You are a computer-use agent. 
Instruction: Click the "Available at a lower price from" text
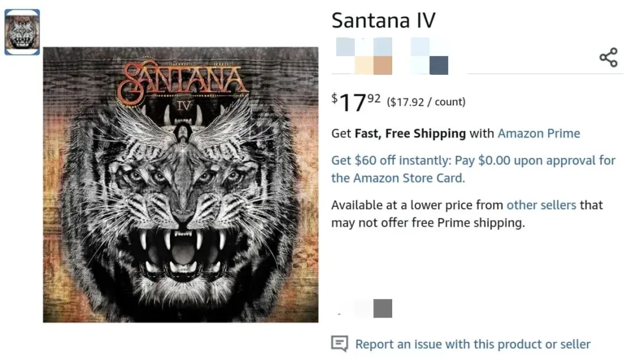pos(416,205)
